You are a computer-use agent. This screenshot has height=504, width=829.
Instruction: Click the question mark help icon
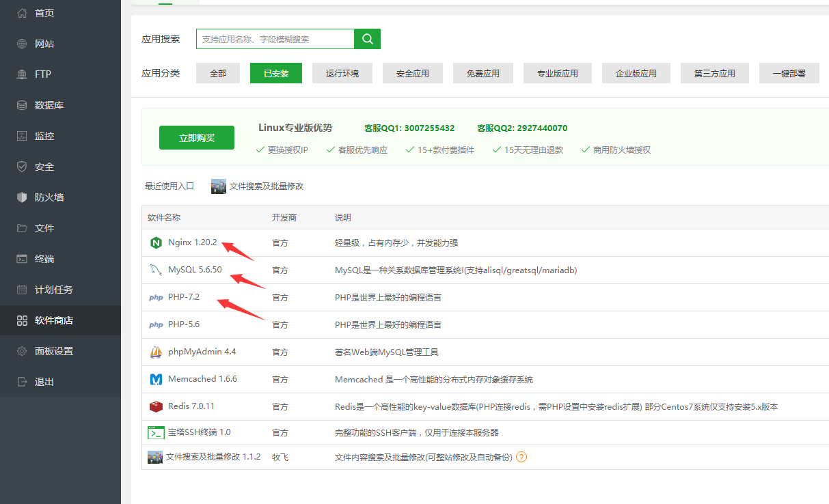(521, 457)
